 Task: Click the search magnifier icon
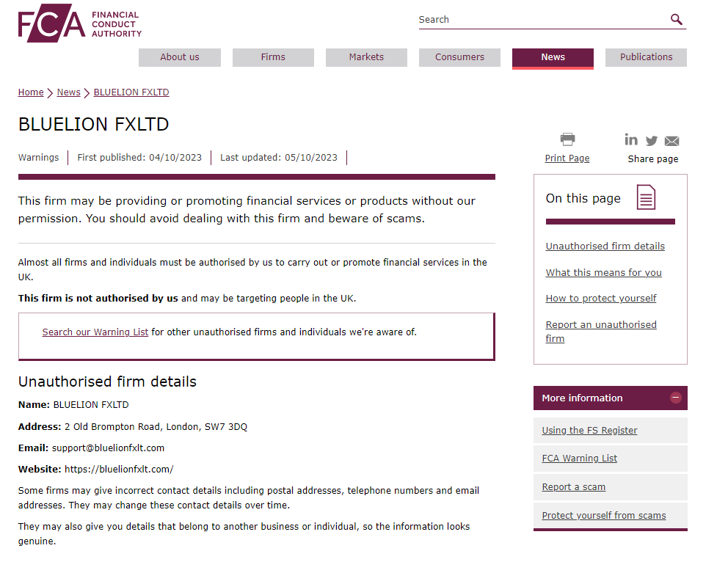click(x=677, y=20)
